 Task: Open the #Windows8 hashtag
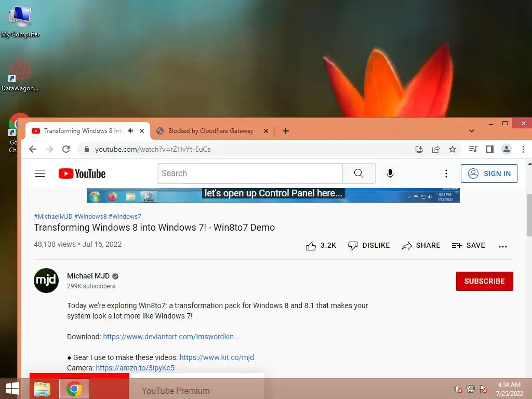click(90, 217)
